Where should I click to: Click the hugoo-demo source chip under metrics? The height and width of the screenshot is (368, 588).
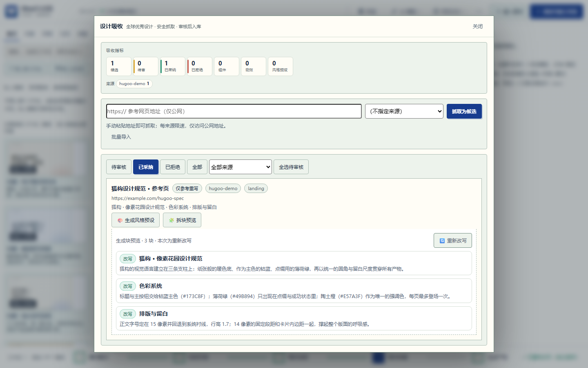[134, 84]
